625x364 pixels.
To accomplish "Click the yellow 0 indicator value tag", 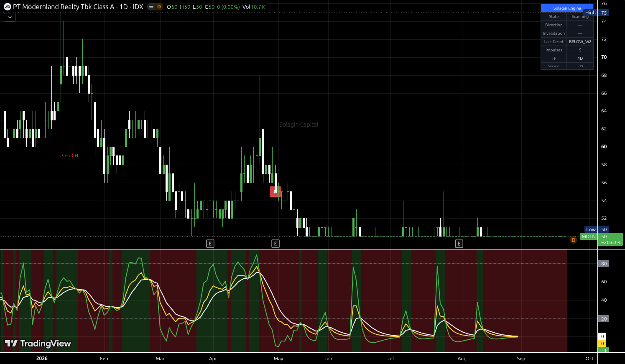I will pyautogui.click(x=602, y=344).
